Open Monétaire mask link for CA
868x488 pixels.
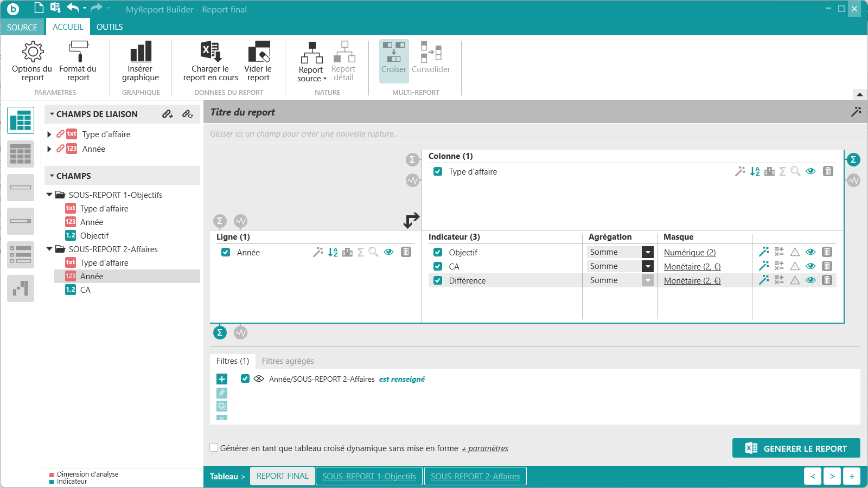692,266
